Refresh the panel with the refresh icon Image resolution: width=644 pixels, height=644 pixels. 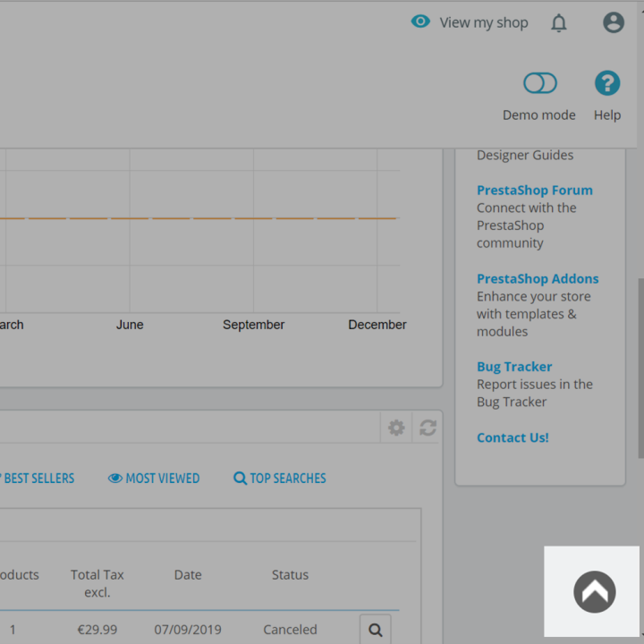(428, 428)
